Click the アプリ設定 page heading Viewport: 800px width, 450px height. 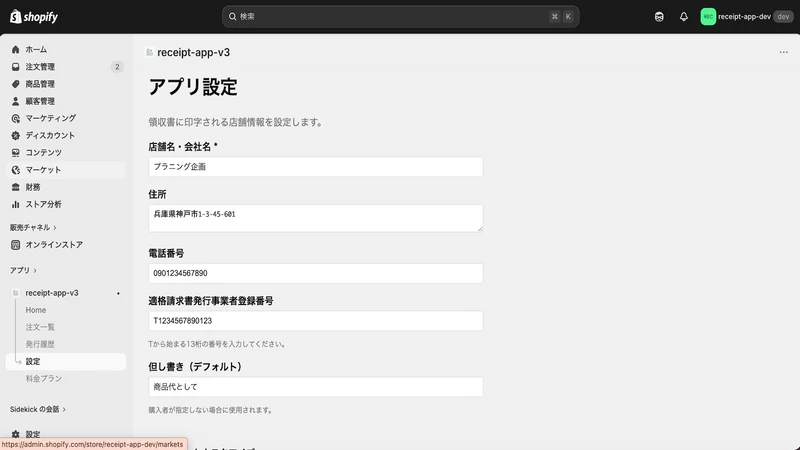[x=193, y=87]
